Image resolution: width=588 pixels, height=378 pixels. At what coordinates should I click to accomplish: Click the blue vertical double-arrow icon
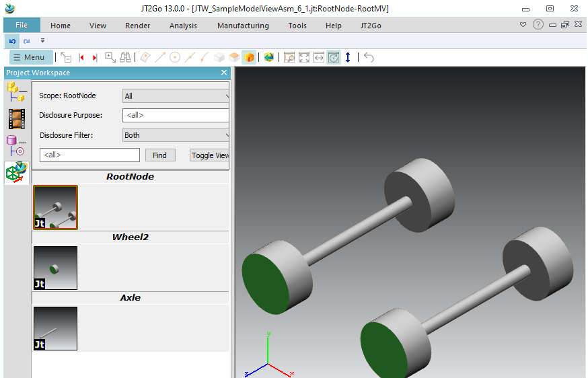(x=348, y=57)
